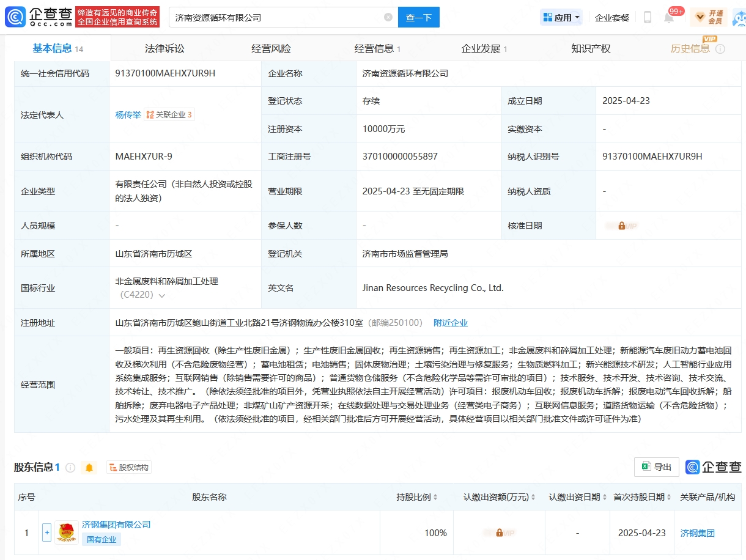Click the orange bell beside 股东信息
Viewport: 746px width, 560px height.
pyautogui.click(x=89, y=468)
